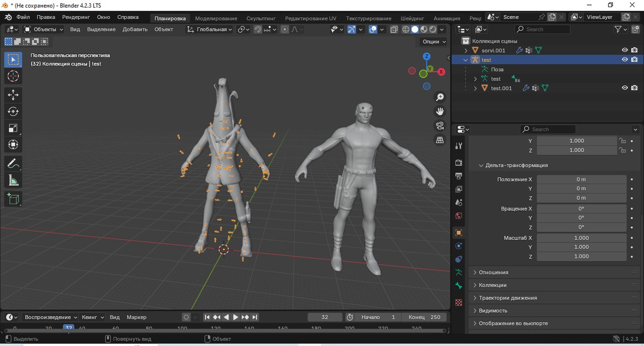Select the Annotate tool
Image resolution: width=644 pixels, height=346 pixels.
click(14, 164)
